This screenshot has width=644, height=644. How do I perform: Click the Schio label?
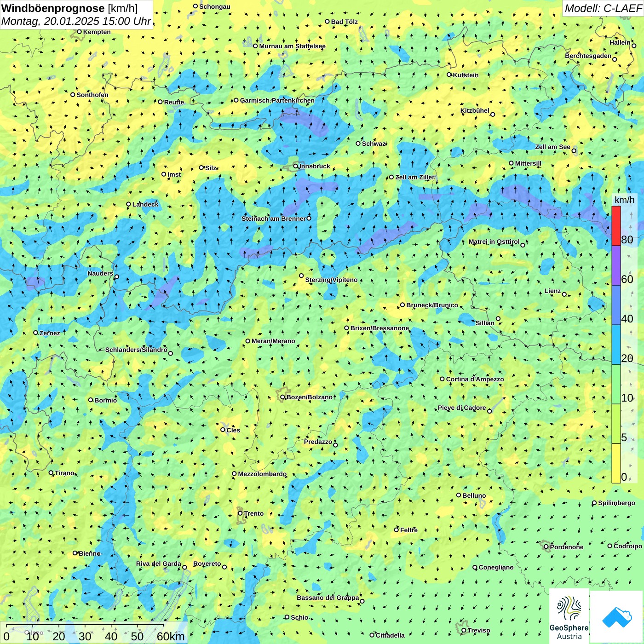[x=299, y=617]
